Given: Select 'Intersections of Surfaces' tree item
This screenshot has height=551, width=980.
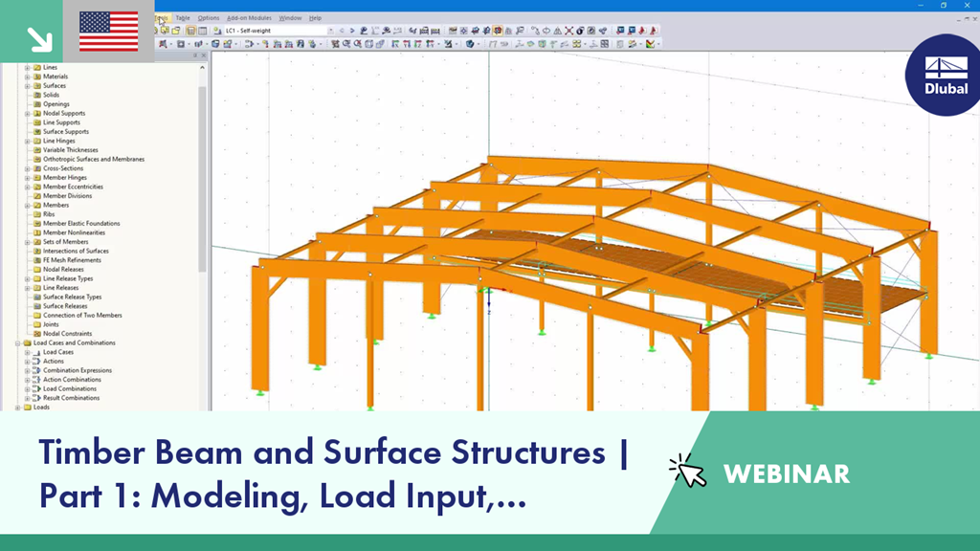Looking at the screenshot, I should pos(76,252).
